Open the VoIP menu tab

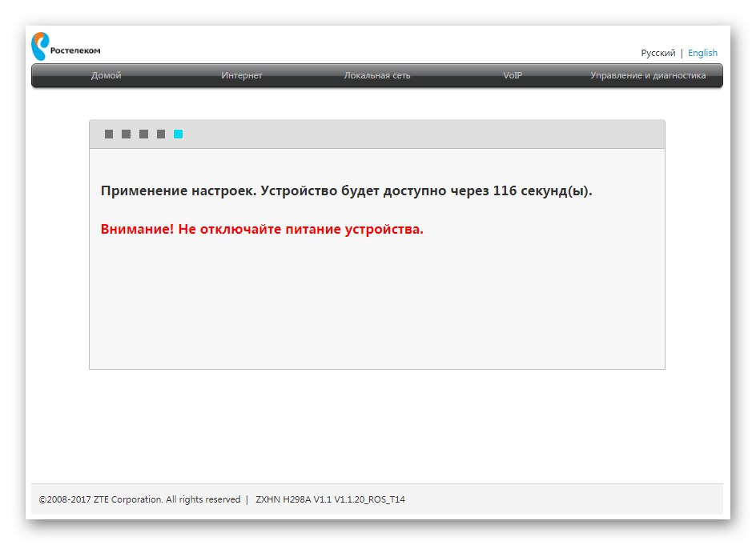[x=513, y=76]
